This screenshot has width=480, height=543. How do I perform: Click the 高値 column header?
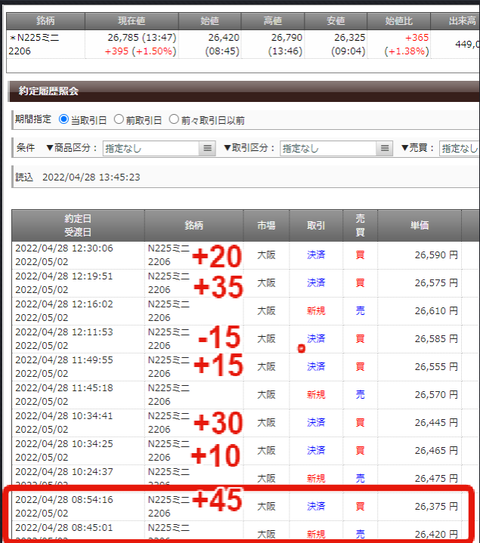(273, 21)
